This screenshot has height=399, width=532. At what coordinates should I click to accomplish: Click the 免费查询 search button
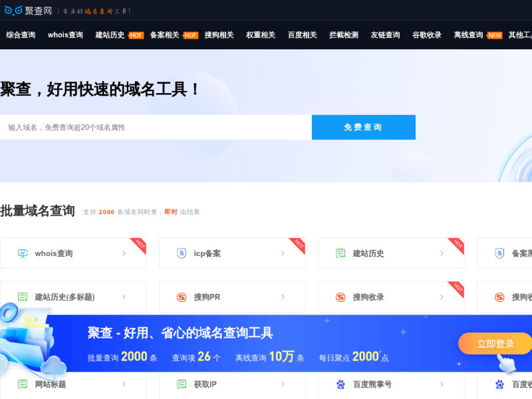[364, 127]
